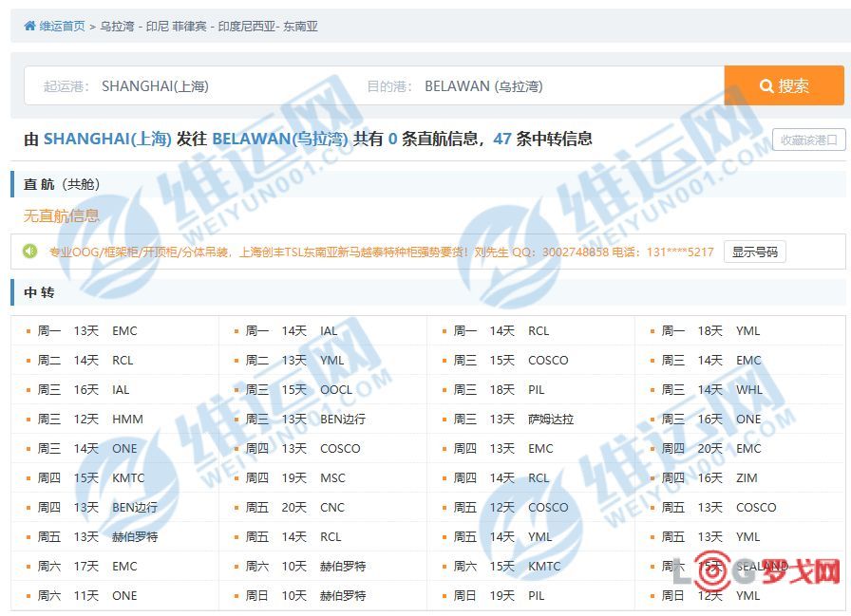This screenshot has height=616, width=851.
Task: Select 周一 13天 EMC transit route
Action: point(87,331)
